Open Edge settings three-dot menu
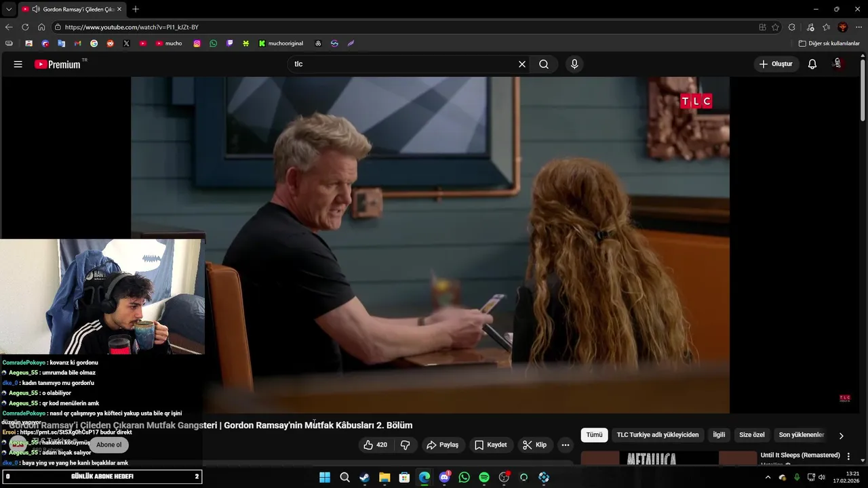Viewport: 868px width, 488px height. [859, 27]
